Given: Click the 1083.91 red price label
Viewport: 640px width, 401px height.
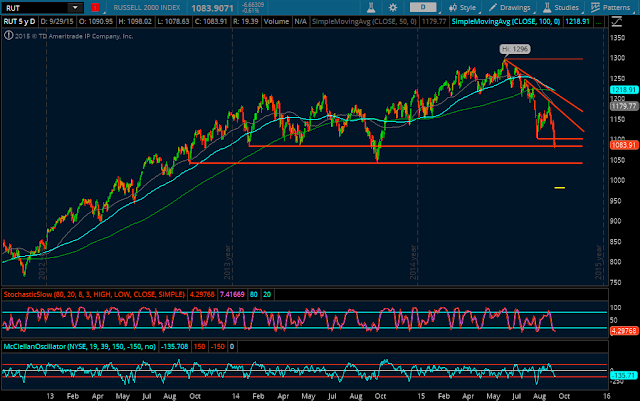Looking at the screenshot, I should tap(624, 145).
